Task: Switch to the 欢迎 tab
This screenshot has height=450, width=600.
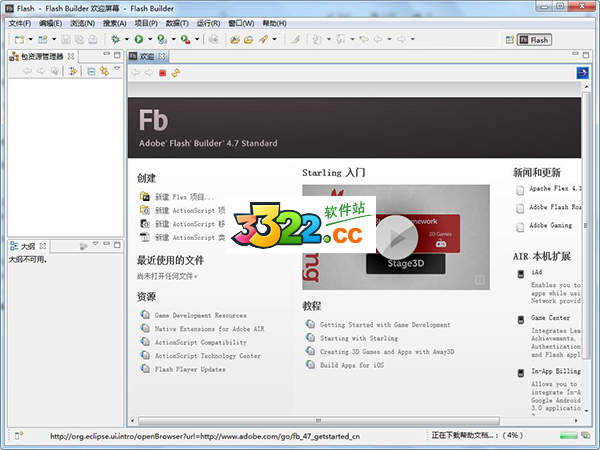Action: (146, 56)
